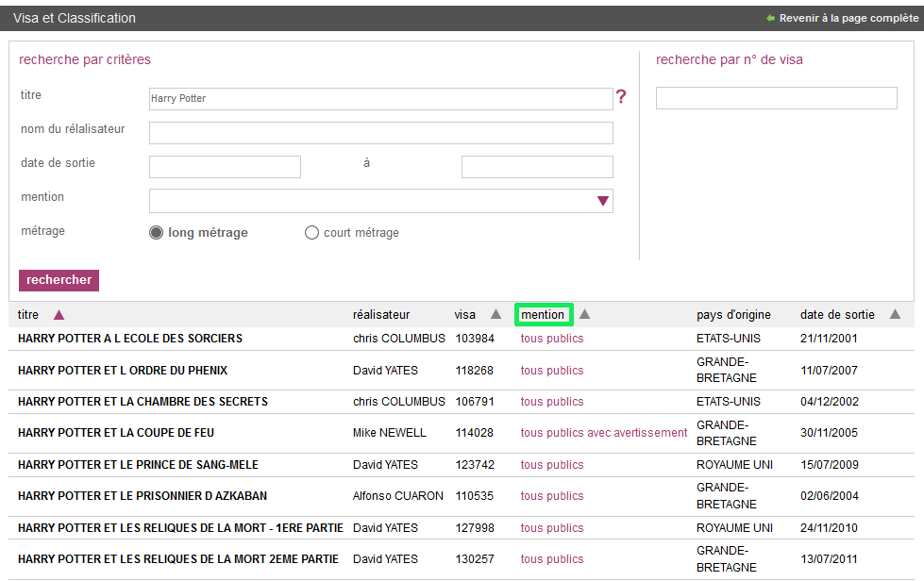Sort by date de sortie arrow icon
This screenshot has height=581, width=924.
point(895,315)
